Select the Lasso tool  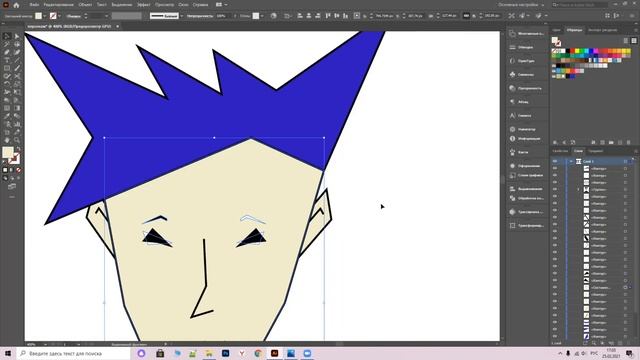(x=17, y=44)
